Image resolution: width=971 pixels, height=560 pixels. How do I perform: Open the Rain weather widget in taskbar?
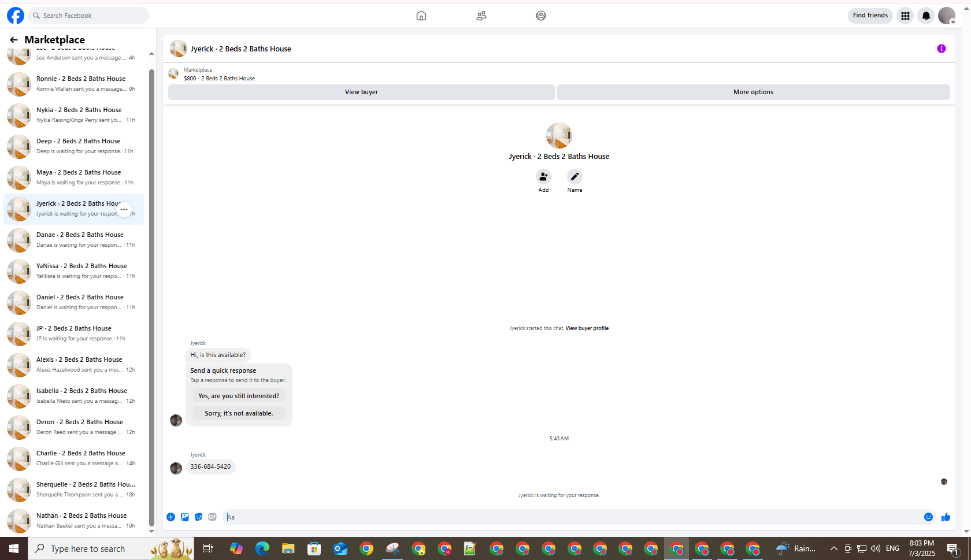796,548
